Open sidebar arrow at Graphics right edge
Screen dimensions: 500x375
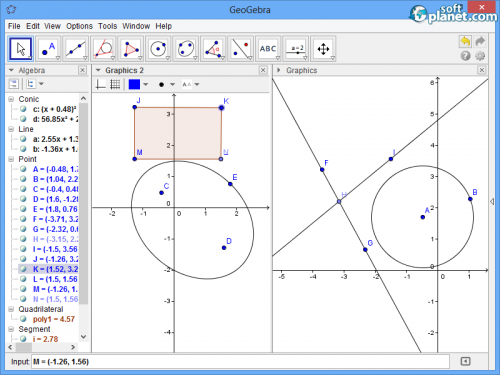tap(492, 201)
